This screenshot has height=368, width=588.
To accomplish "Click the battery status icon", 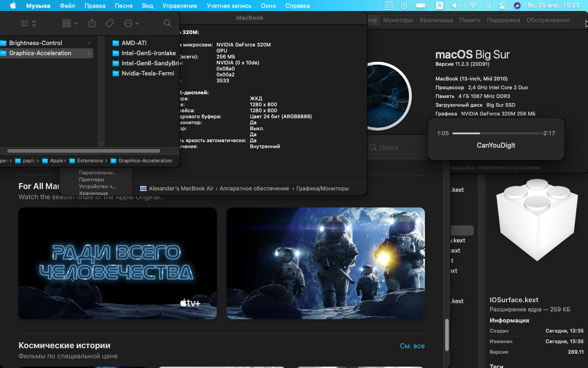I will [421, 6].
